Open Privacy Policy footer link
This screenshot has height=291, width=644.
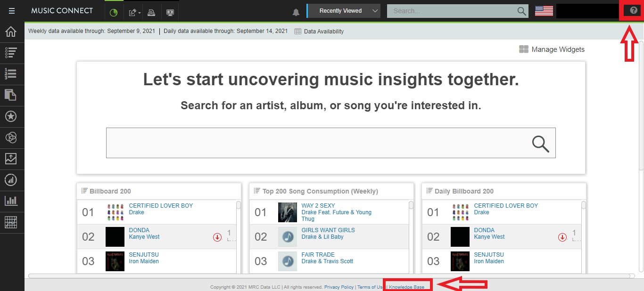click(x=339, y=287)
